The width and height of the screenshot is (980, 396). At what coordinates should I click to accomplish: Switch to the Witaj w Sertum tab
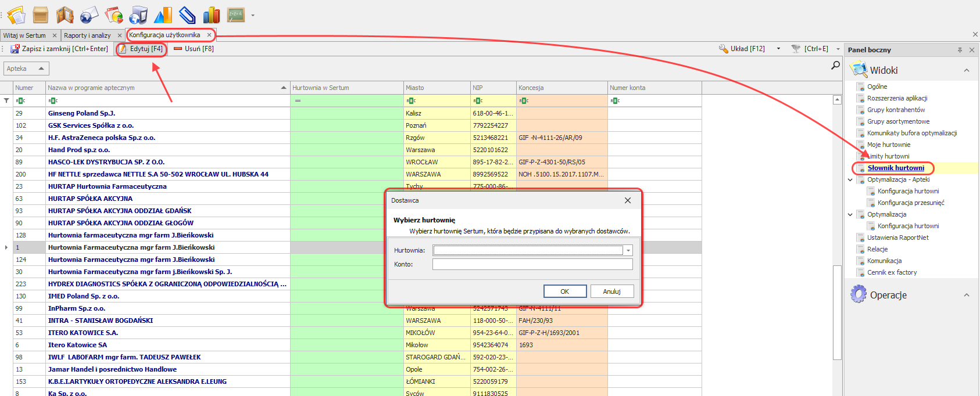point(24,35)
